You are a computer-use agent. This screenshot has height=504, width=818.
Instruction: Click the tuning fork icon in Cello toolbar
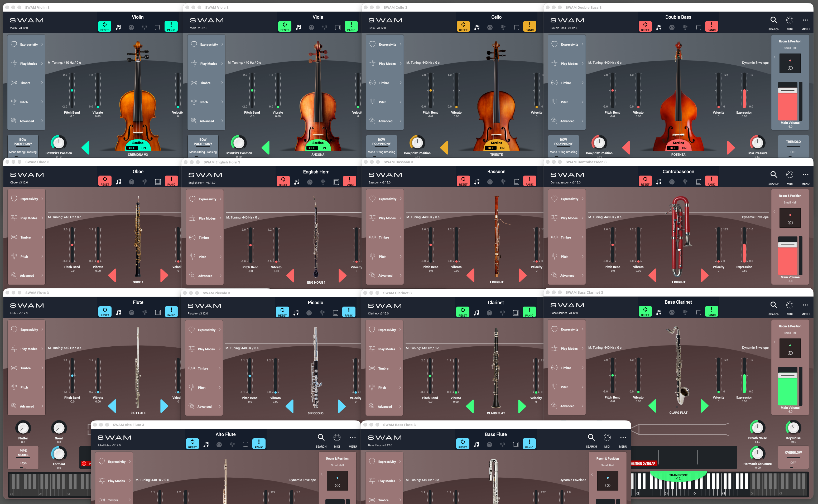coord(503,27)
